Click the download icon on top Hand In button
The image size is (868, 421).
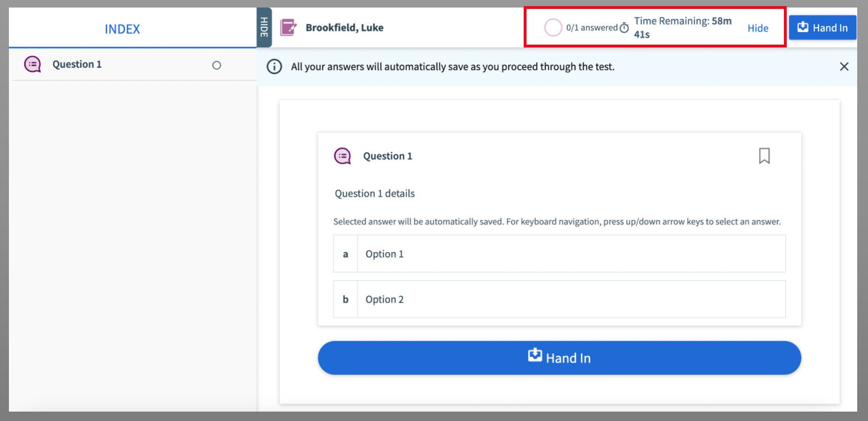click(803, 27)
